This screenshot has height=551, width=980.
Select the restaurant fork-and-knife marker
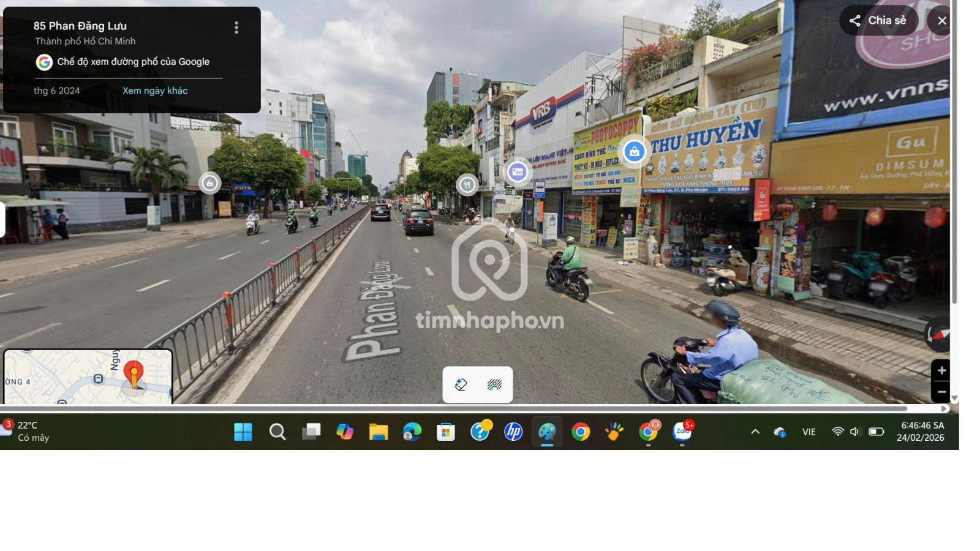467,184
